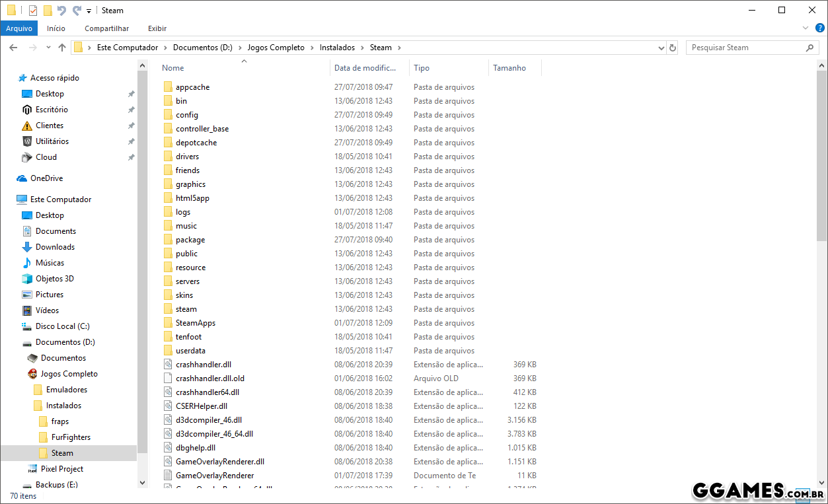Refresh the current folder view
Screen dimensions: 828x504
673,48
